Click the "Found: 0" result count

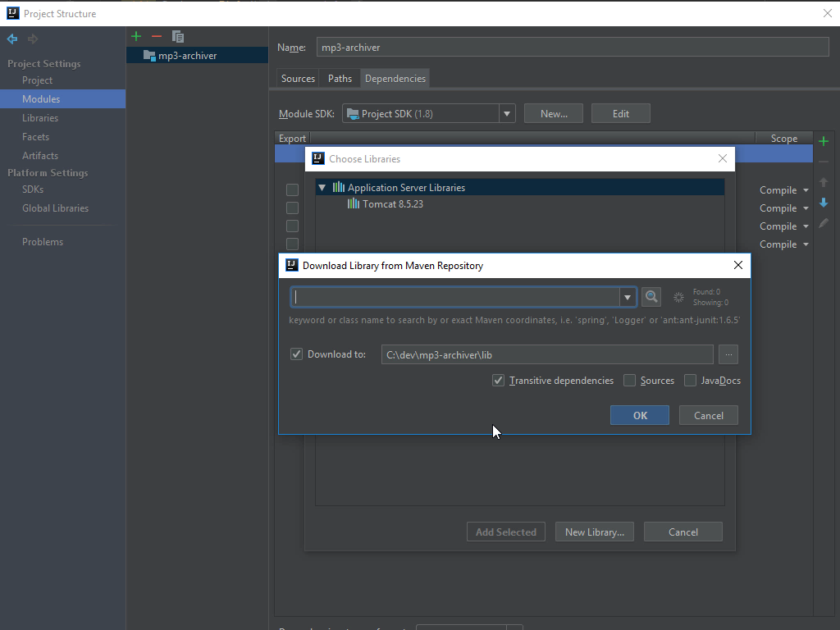706,292
